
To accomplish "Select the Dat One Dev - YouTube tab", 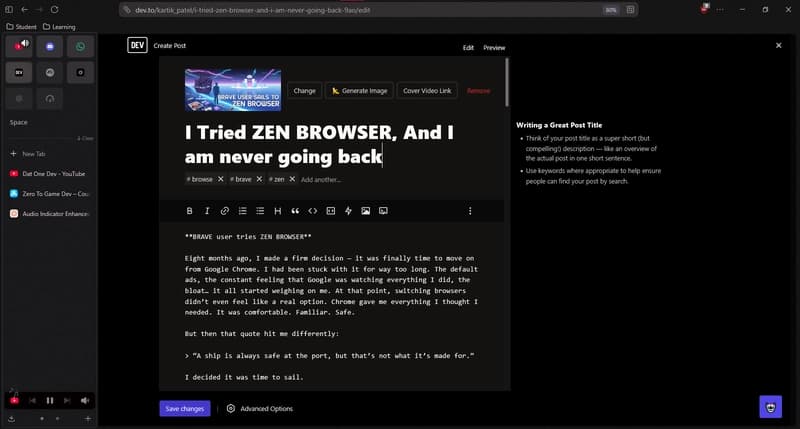I will click(x=49, y=173).
